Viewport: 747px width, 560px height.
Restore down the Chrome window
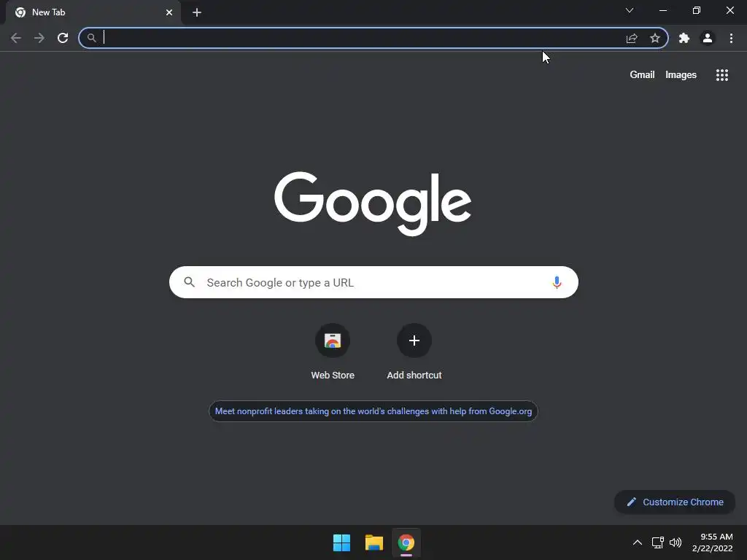[x=696, y=10]
